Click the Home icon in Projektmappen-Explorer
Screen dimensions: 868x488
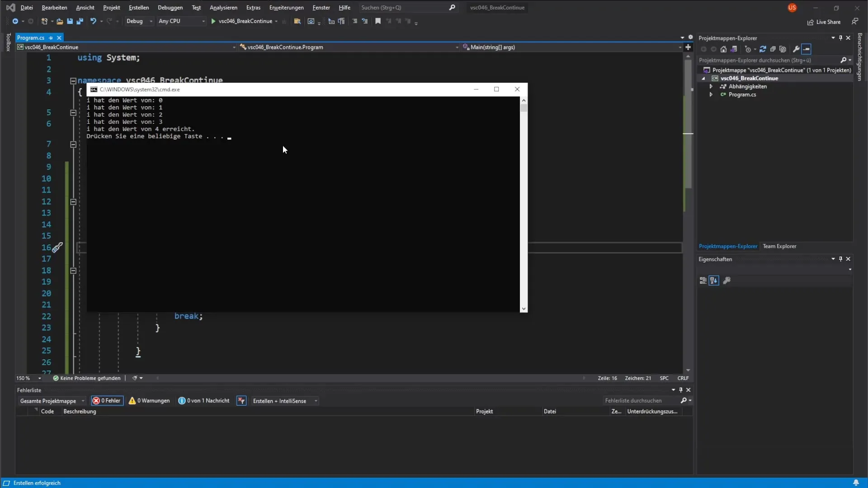pyautogui.click(x=724, y=49)
